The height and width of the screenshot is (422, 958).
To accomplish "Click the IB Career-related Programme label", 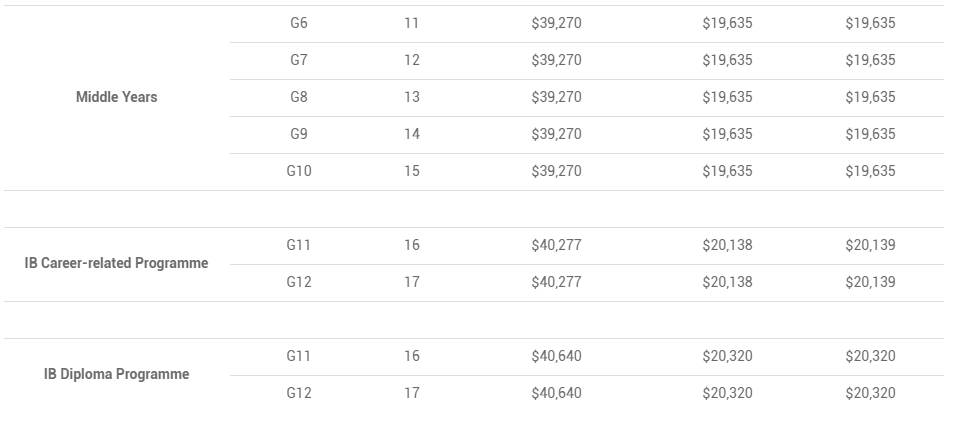I will click(116, 263).
